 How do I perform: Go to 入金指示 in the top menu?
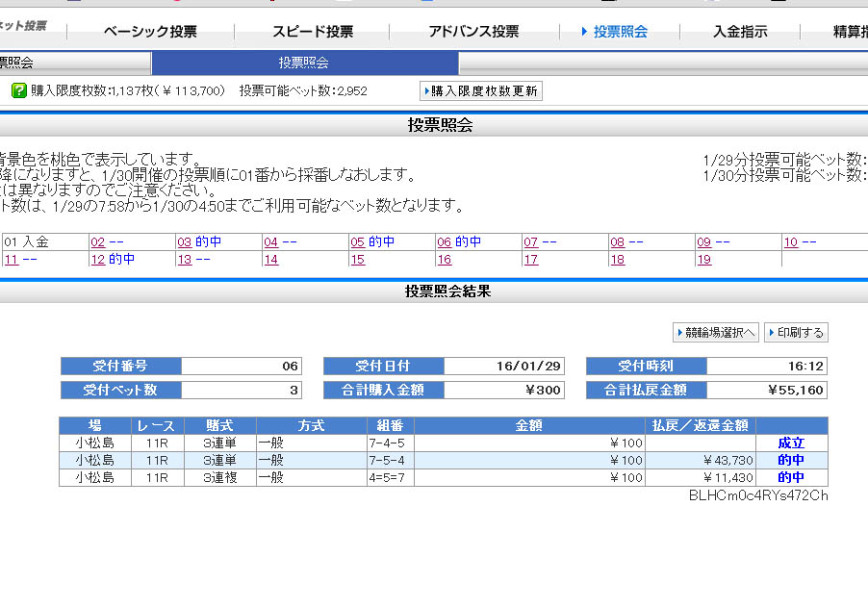click(740, 32)
